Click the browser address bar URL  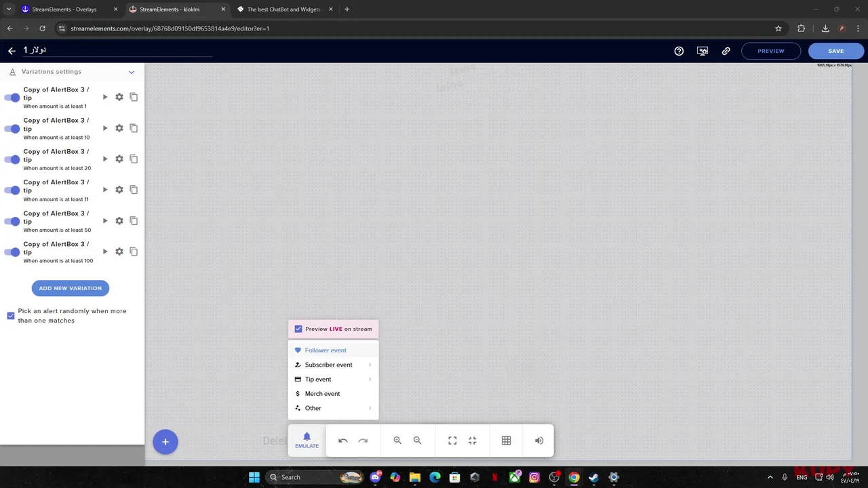(170, 28)
